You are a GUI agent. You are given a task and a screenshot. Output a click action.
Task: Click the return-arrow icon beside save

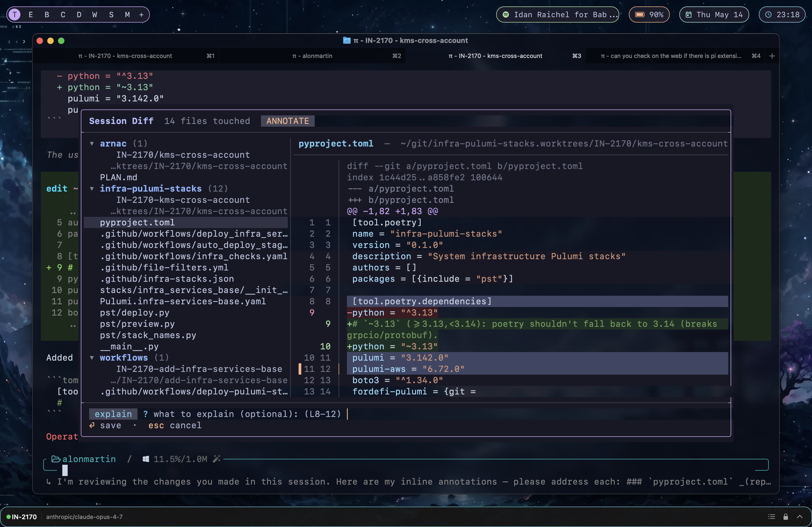coord(92,425)
